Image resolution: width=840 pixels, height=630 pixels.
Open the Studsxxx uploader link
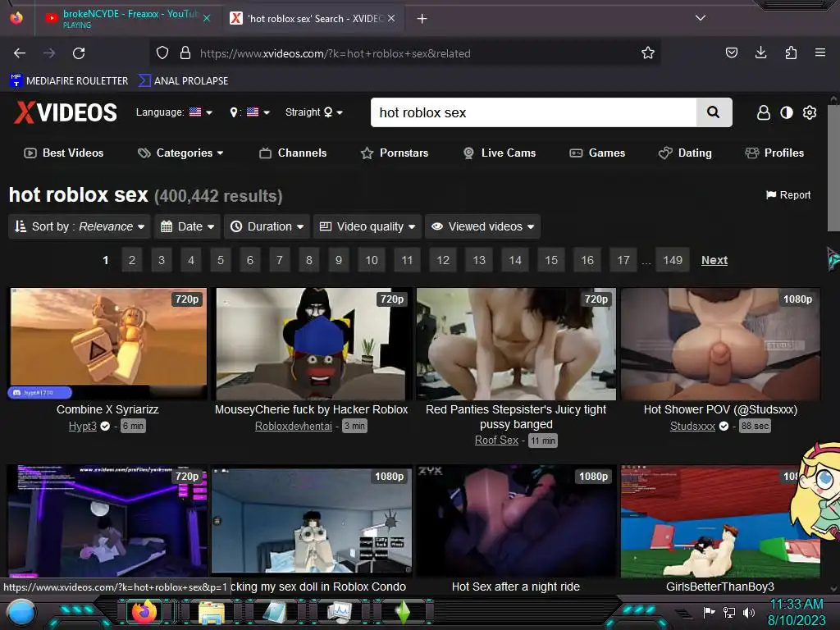[692, 427]
